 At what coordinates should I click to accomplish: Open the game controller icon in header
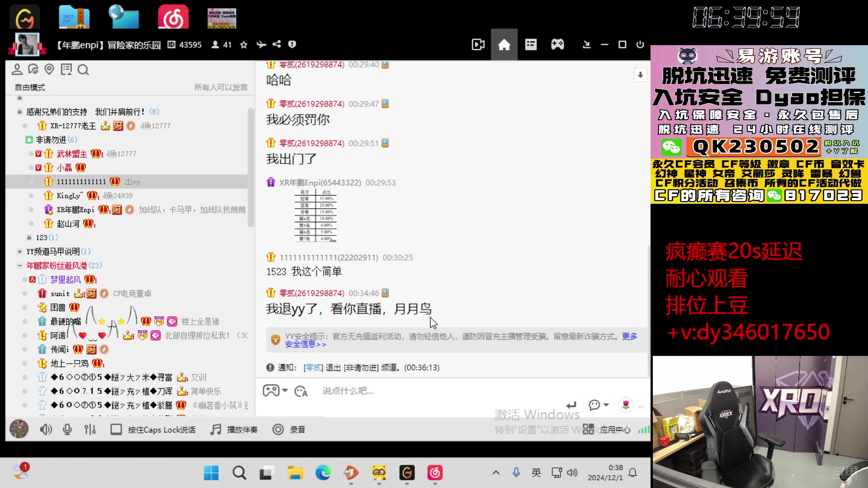click(557, 44)
